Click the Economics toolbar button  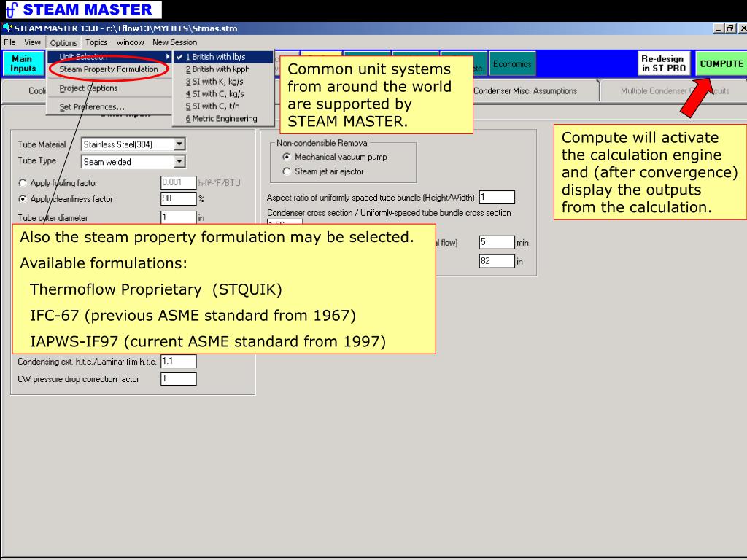(x=512, y=64)
